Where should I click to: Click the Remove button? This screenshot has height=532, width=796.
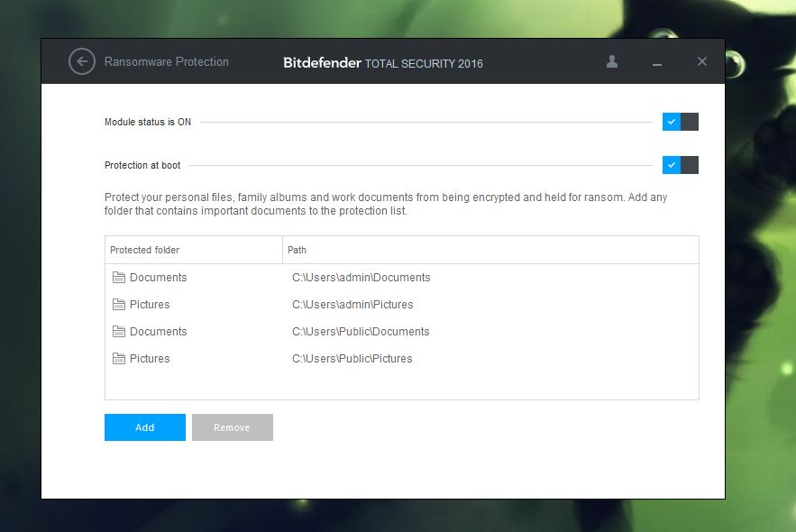[x=232, y=427]
